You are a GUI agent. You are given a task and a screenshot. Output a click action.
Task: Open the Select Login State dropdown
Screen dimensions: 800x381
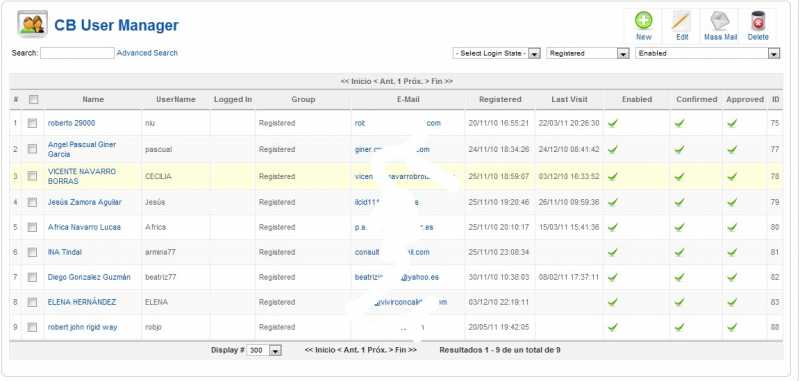click(x=496, y=54)
